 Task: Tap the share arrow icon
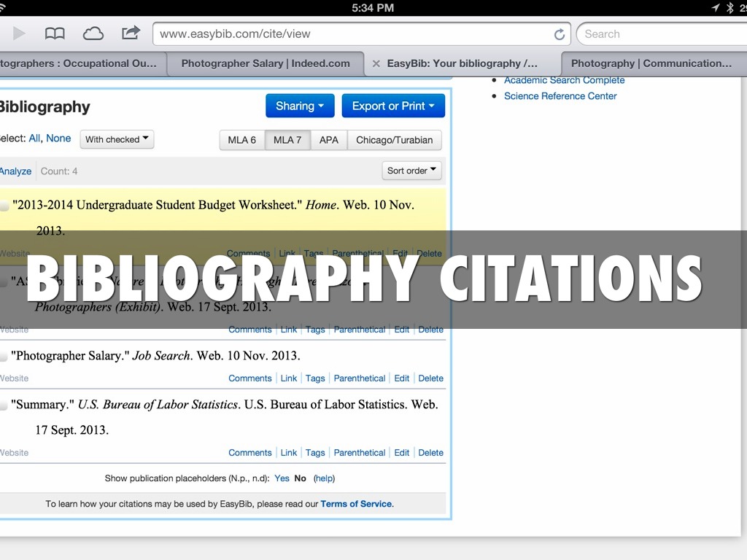[131, 33]
